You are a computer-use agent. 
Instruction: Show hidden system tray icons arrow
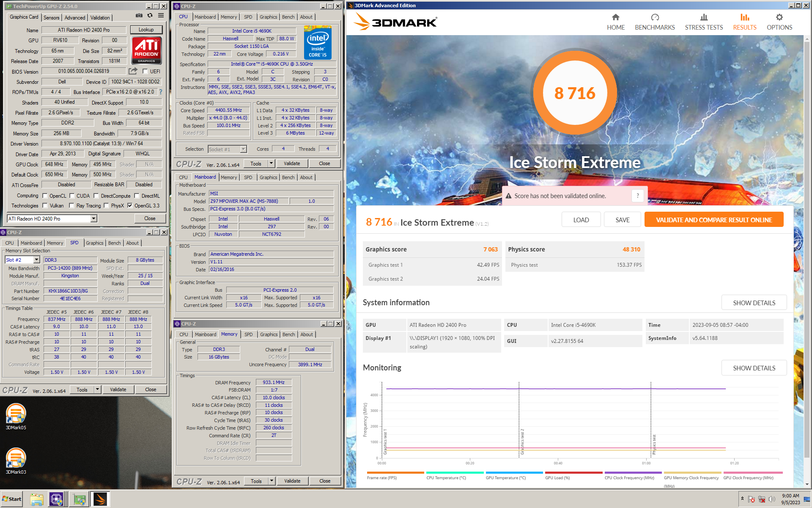[742, 499]
